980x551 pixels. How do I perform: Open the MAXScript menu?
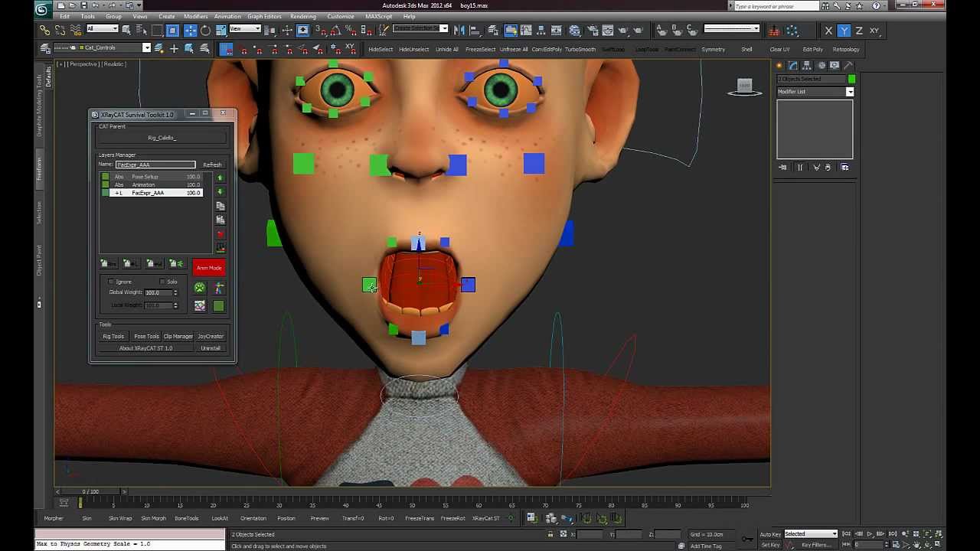click(378, 17)
